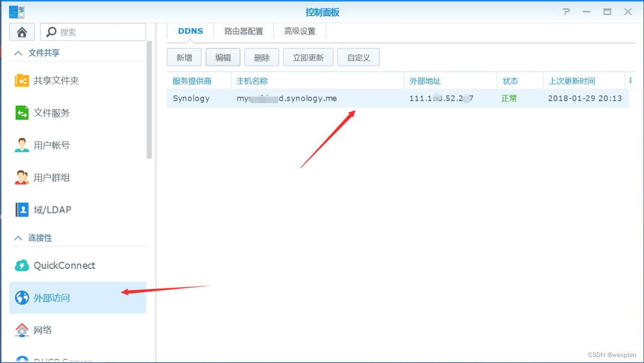Open 用户帐号 label in sidebar
The width and height of the screenshot is (644, 363).
52,145
